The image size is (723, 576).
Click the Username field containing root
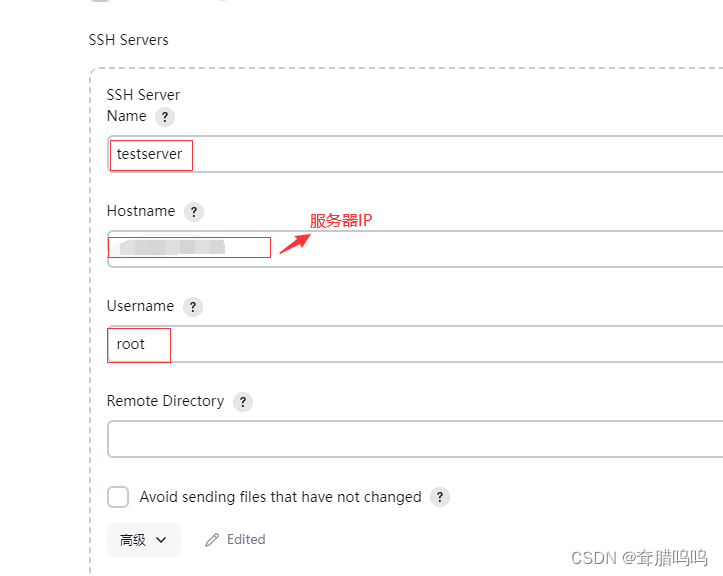[x=400, y=344]
